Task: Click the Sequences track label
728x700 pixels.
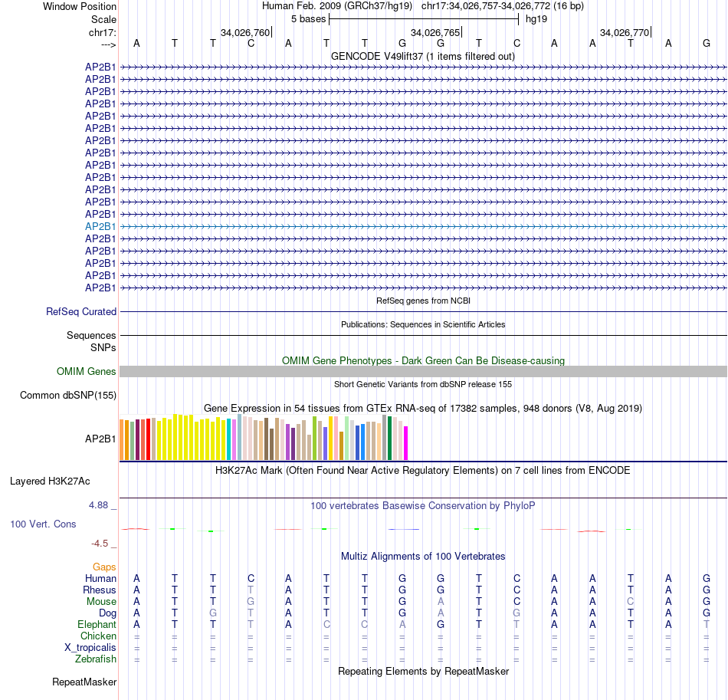Action: click(x=91, y=335)
